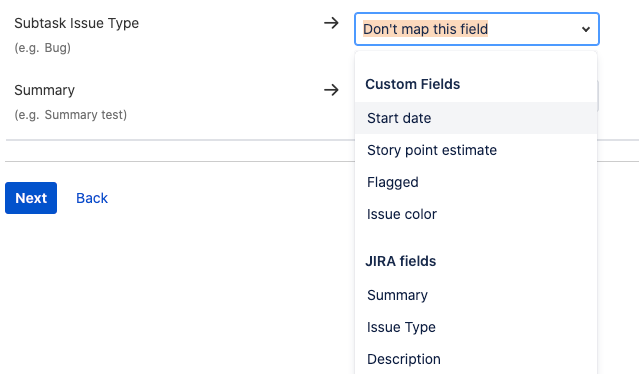
Task: Select Issue color in the dropdown list
Action: pos(476,214)
